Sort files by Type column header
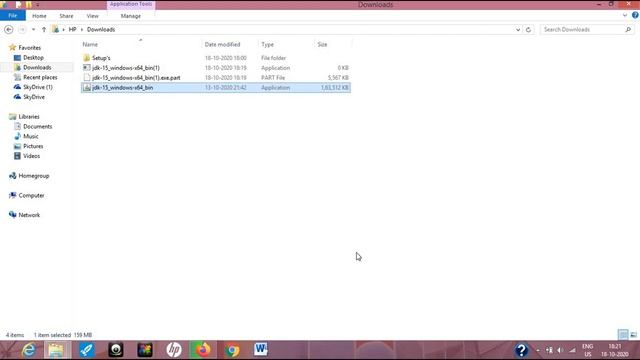Screen dimensions: 640x360 coord(268,44)
